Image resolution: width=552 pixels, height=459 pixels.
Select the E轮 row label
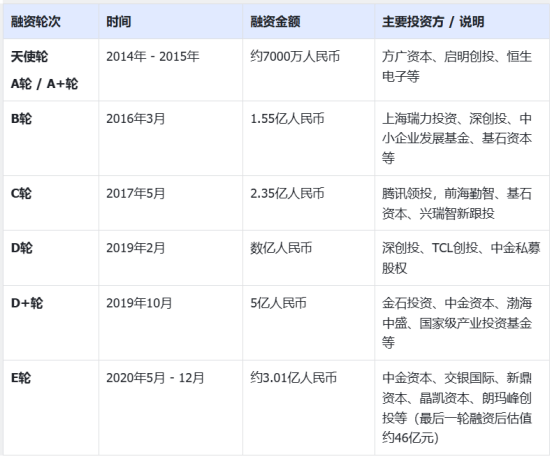coord(21,378)
